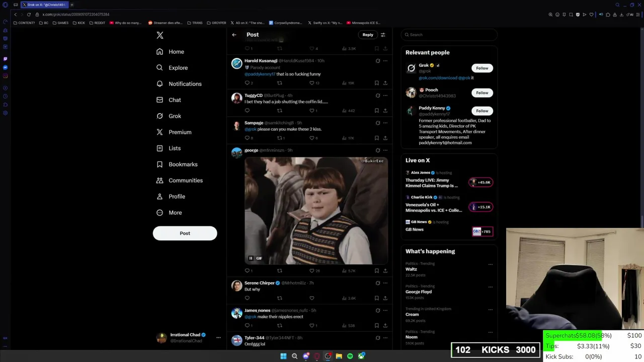Reply to TuggyCD's post

coord(247,111)
